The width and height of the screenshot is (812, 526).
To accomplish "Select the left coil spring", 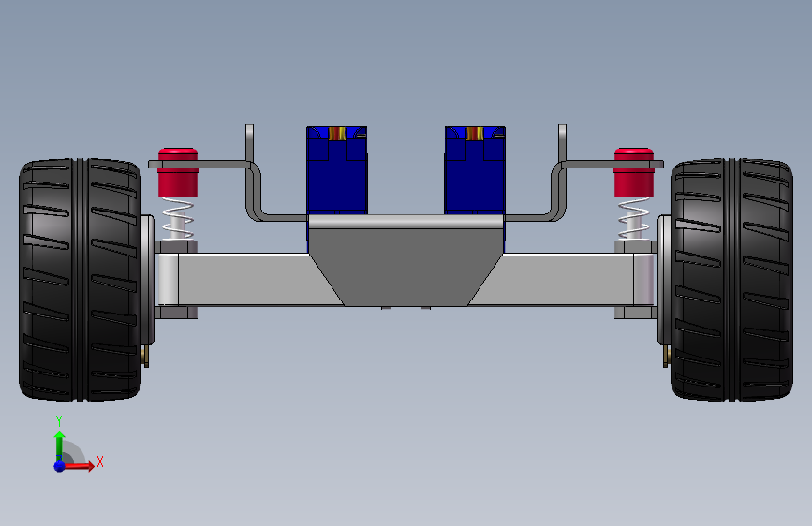I will (x=178, y=219).
